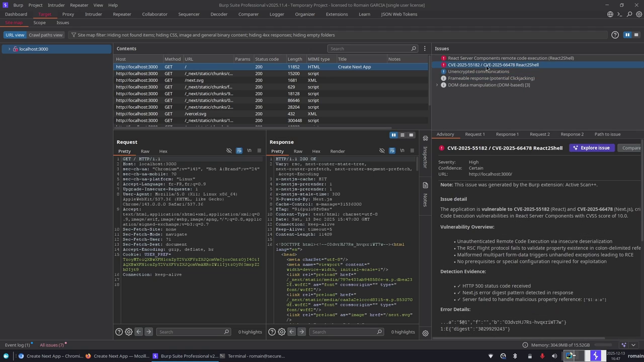Switch to Crawl paths view
This screenshot has width=644, height=362.
[x=45, y=35]
